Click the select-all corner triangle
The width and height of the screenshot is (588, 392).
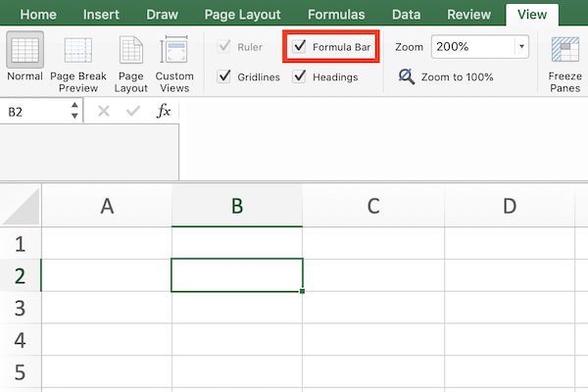21,206
